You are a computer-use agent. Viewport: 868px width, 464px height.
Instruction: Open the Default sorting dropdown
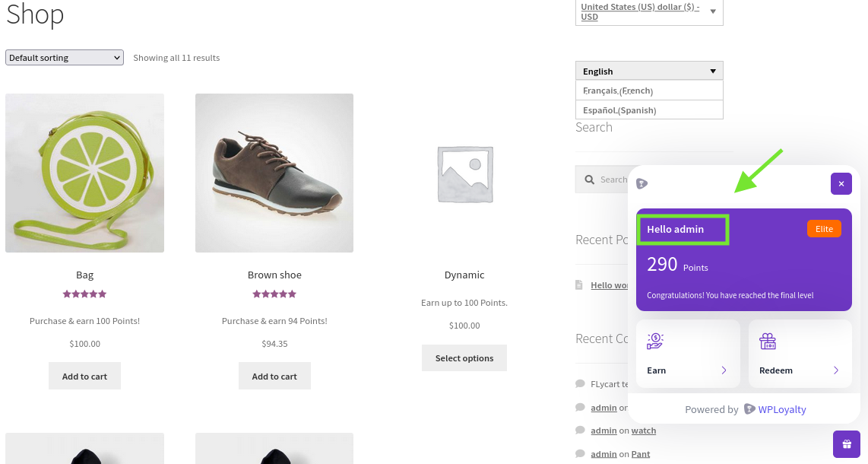click(x=65, y=58)
